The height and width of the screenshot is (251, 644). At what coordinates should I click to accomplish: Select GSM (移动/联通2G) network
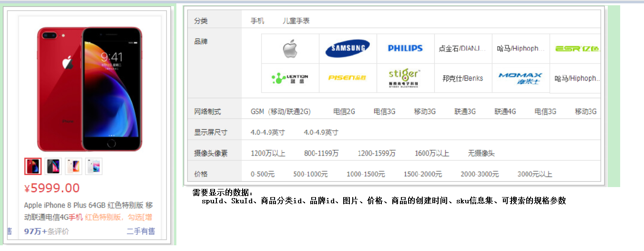281,112
